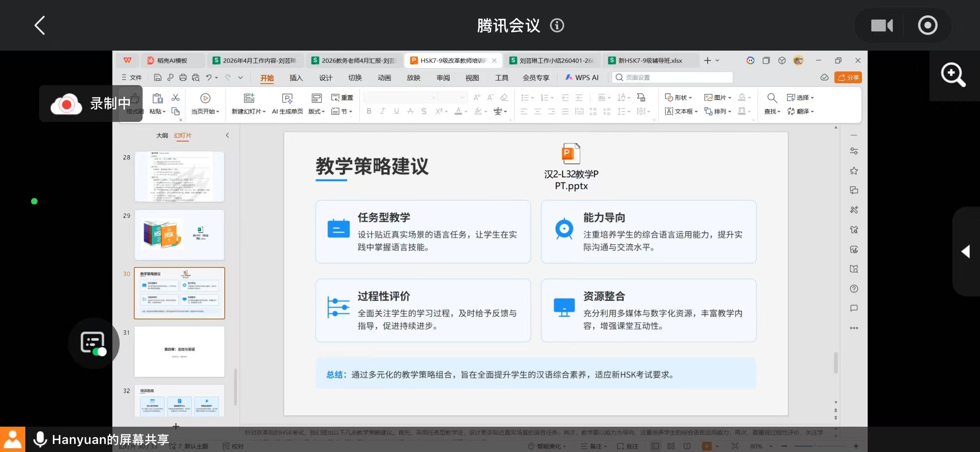The height and width of the screenshot is (452, 980).
Task: Toggle the microphone next to Hanyuan
Action: [40, 439]
